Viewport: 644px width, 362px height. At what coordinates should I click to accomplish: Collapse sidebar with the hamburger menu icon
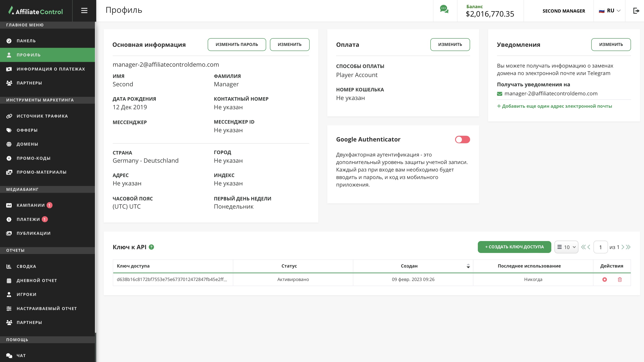pos(84,11)
